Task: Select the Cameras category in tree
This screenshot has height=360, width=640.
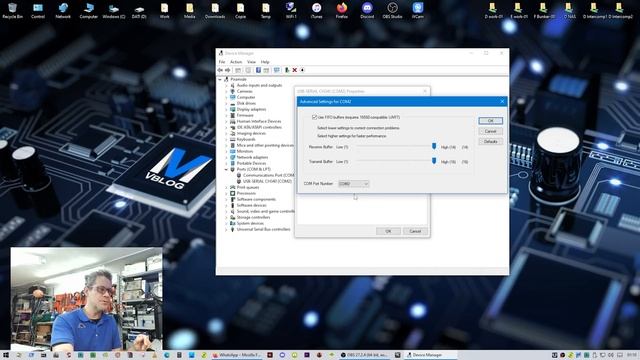Action: (x=244, y=91)
